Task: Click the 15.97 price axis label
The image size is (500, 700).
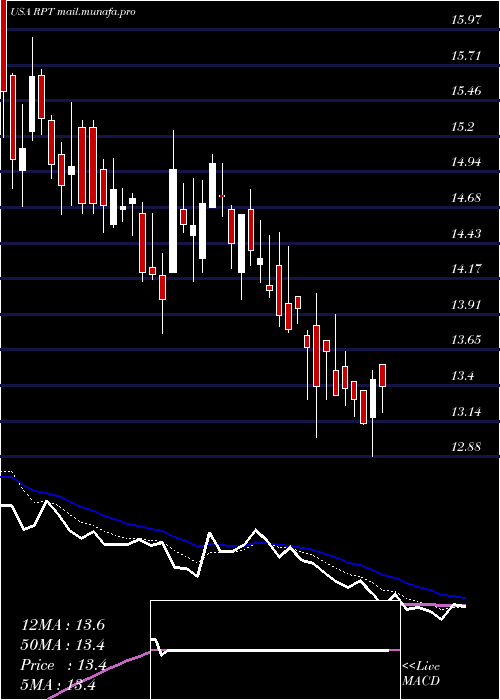Action: pyautogui.click(x=467, y=20)
